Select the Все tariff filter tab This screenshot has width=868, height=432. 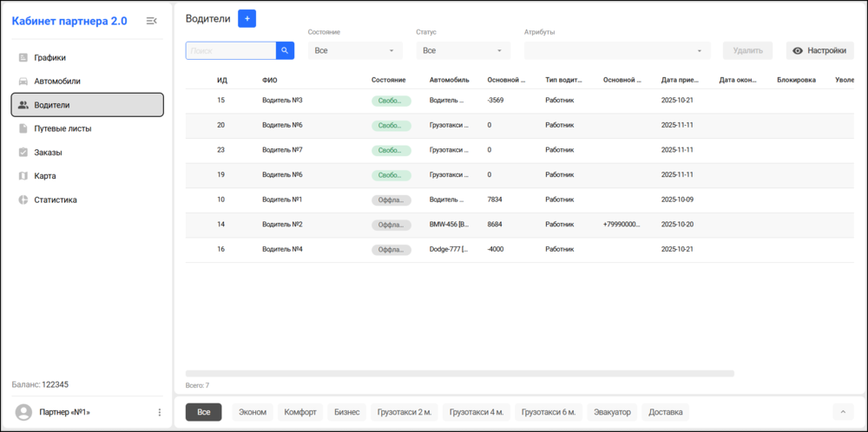(x=204, y=412)
